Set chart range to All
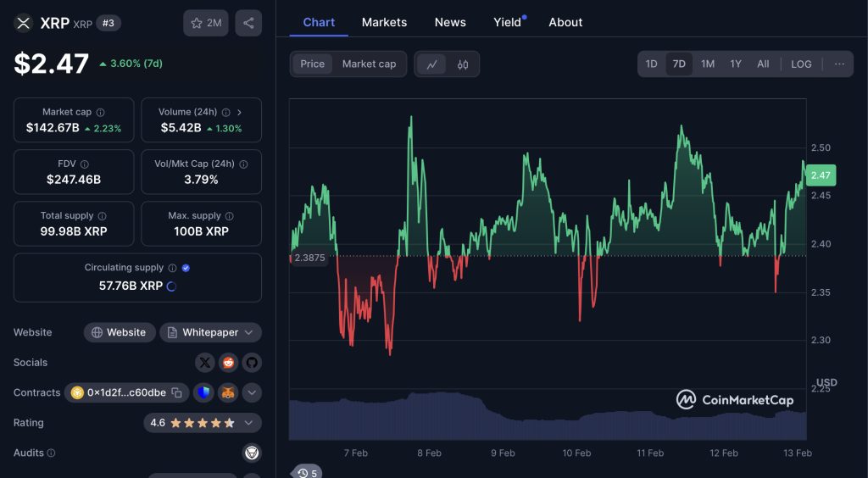This screenshot has height=478, width=868. pyautogui.click(x=763, y=64)
